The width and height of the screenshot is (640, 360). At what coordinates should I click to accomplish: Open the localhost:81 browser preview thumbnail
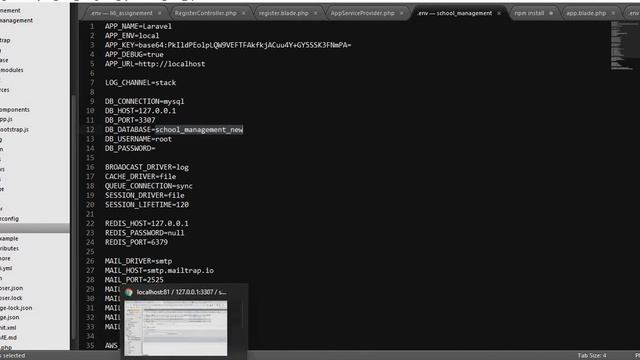(176, 328)
